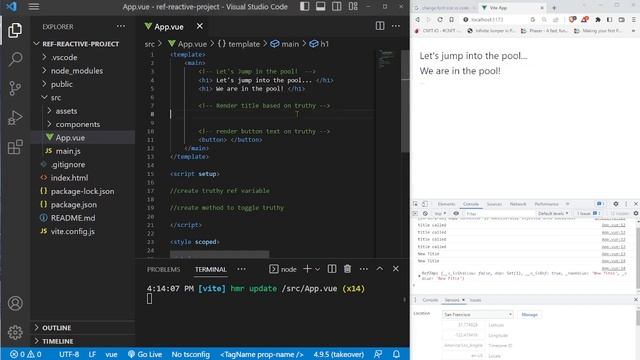Screen dimensions: 640x360
Task: Toggle the VS Code primary side bar
Action: pyautogui.click(x=304, y=7)
